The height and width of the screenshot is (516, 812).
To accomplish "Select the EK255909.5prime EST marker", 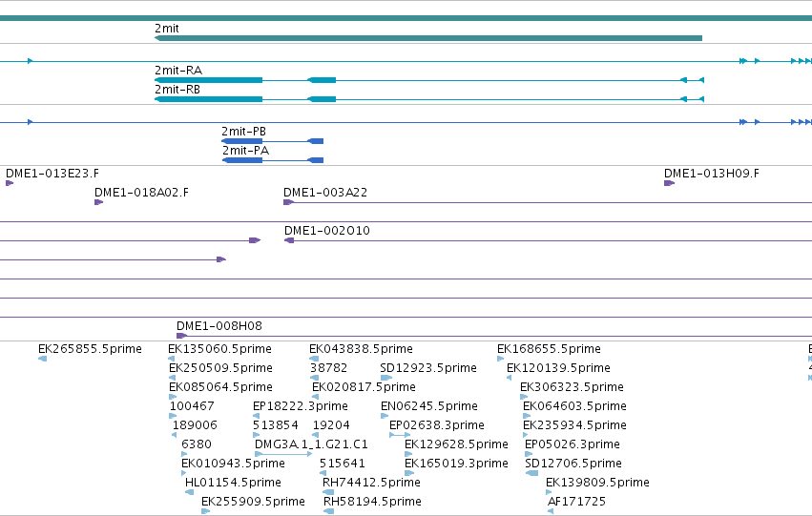I will (x=205, y=512).
